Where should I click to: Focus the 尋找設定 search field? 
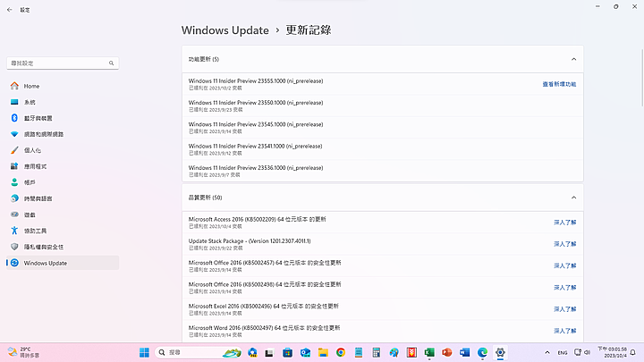pos(63,63)
